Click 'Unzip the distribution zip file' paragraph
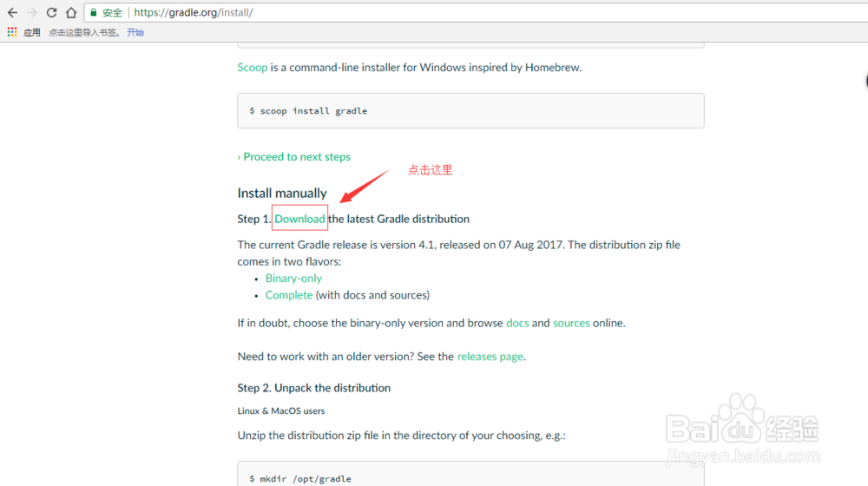 [401, 436]
